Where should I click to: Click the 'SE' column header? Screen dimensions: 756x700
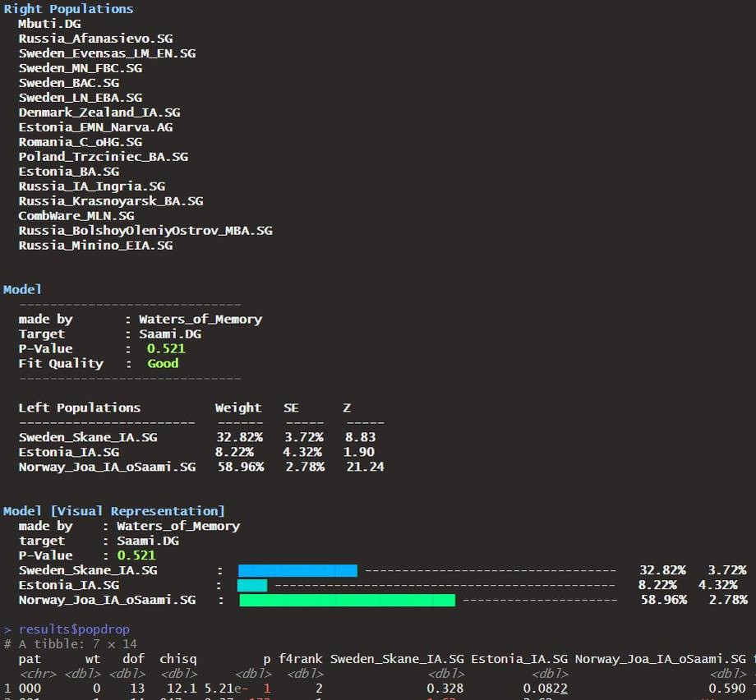[291, 408]
